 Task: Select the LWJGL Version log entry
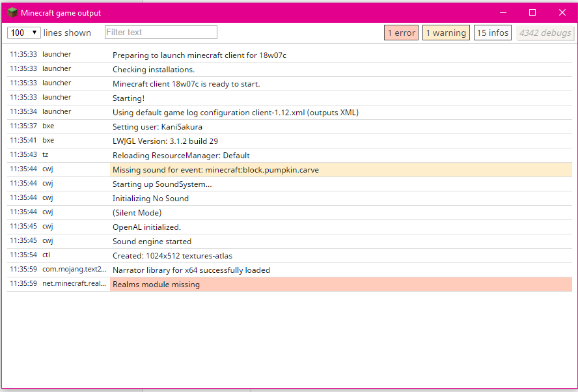tap(165, 141)
